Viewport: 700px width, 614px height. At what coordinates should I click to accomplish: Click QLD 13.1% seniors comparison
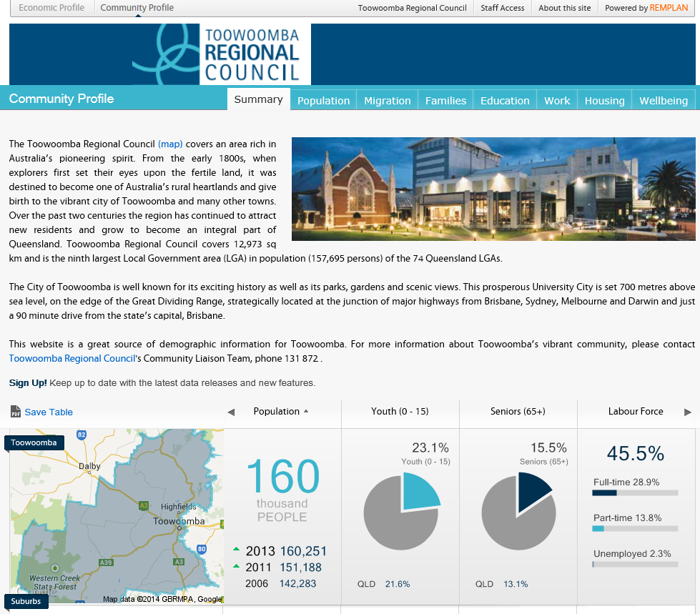coord(501,584)
